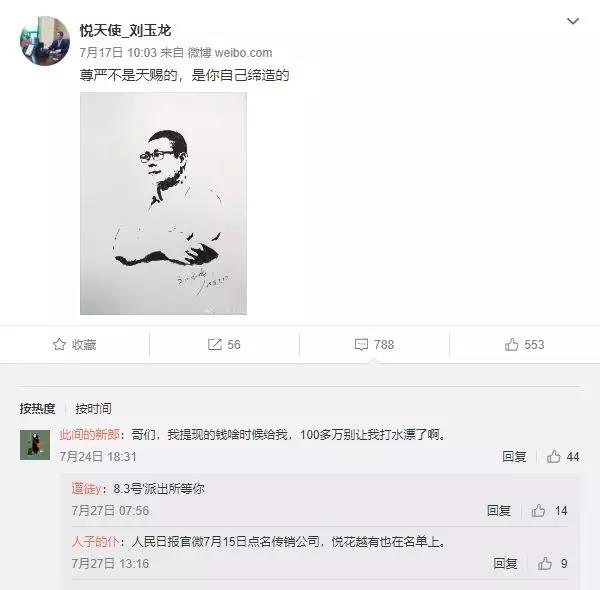
Task: Open the 悦天使_刘玉龙 profile name
Action: coord(125,31)
